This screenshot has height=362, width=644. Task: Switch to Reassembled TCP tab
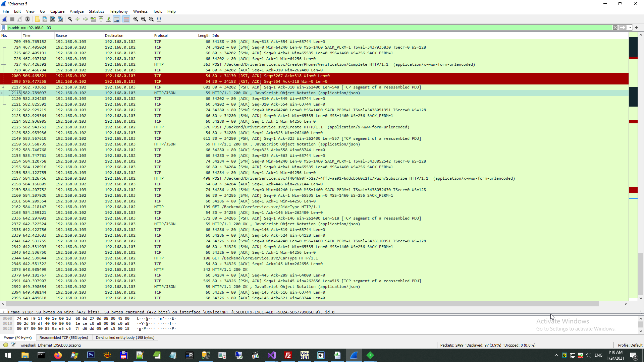pyautogui.click(x=64, y=338)
